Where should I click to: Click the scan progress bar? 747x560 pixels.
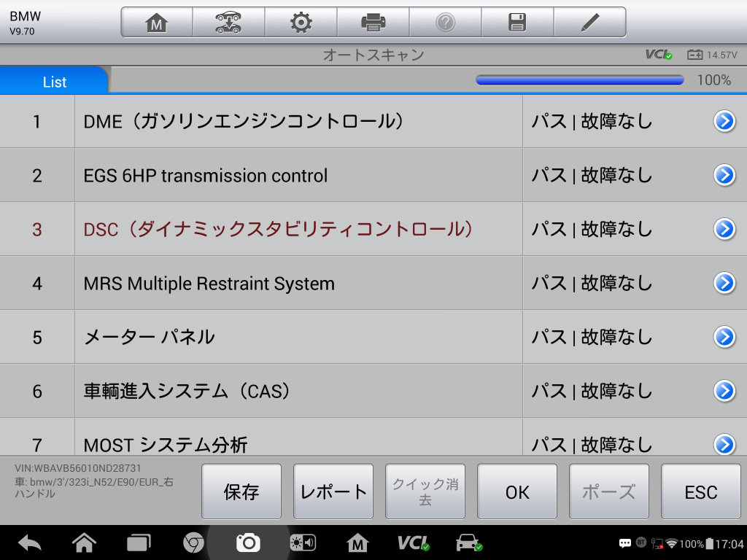click(580, 80)
